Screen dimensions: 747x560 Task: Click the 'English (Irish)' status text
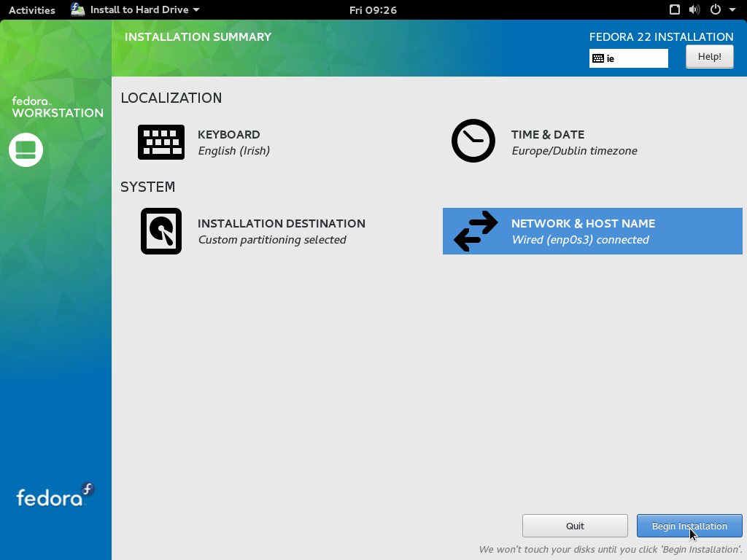click(234, 151)
